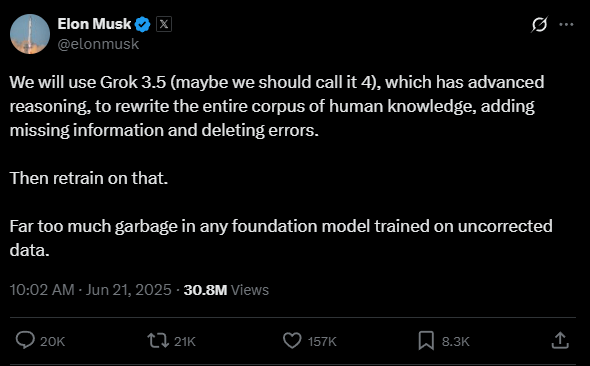The height and width of the screenshot is (366, 590).
Task: Click the 157K likes count
Action: click(322, 342)
